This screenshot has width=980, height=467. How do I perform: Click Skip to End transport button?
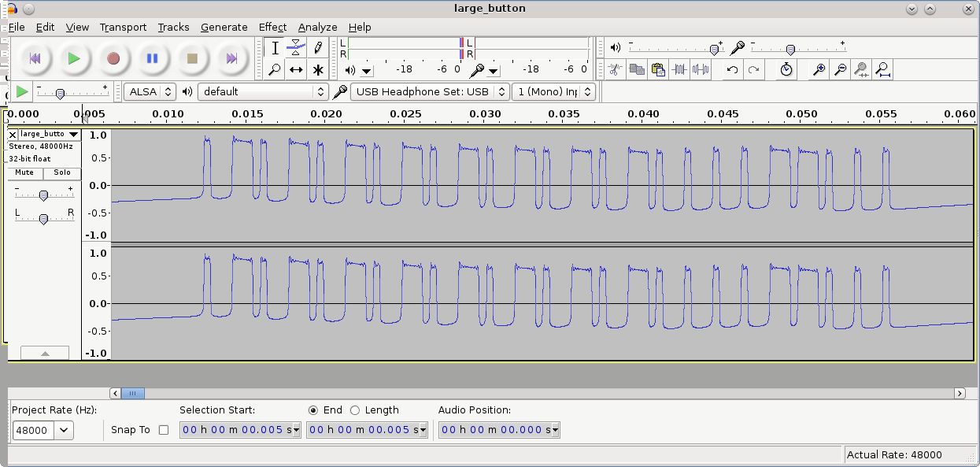point(231,58)
